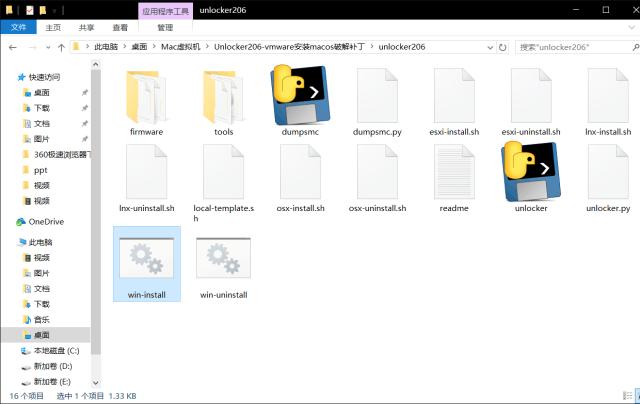This screenshot has width=640, height=404.
Task: Select the esxi-uninstall.sh file icon
Action: [531, 96]
